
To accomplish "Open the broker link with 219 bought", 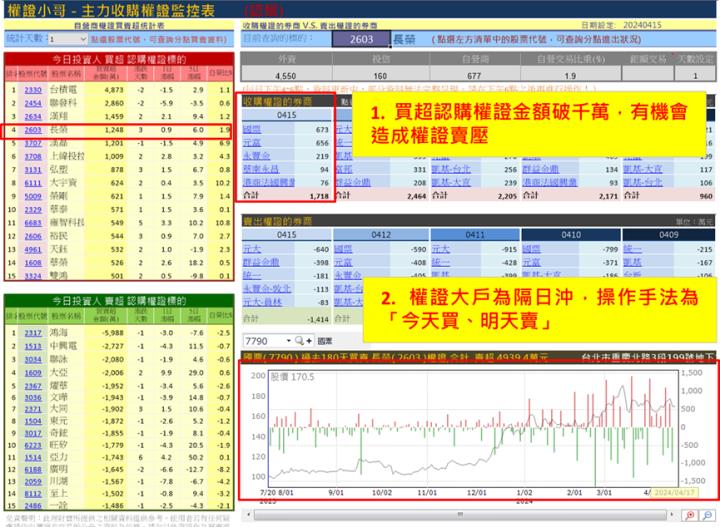I will [x=256, y=156].
